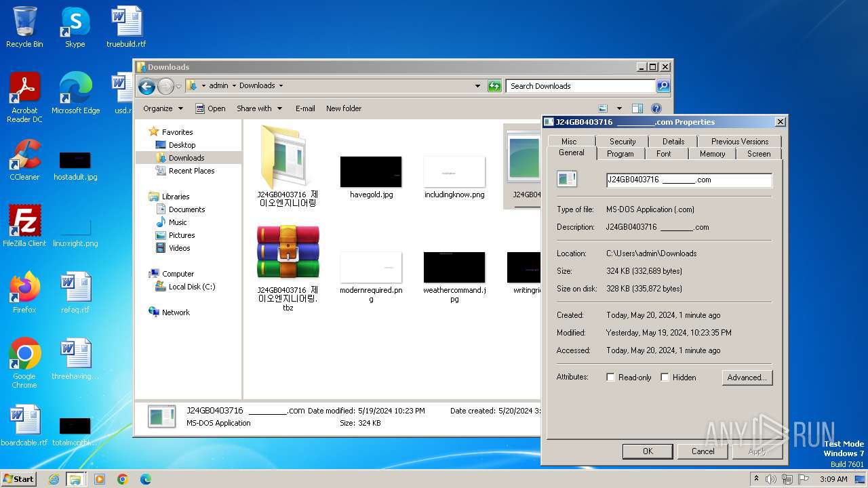Open hostadult.jpg on desktop
The image size is (868, 488).
click(75, 166)
